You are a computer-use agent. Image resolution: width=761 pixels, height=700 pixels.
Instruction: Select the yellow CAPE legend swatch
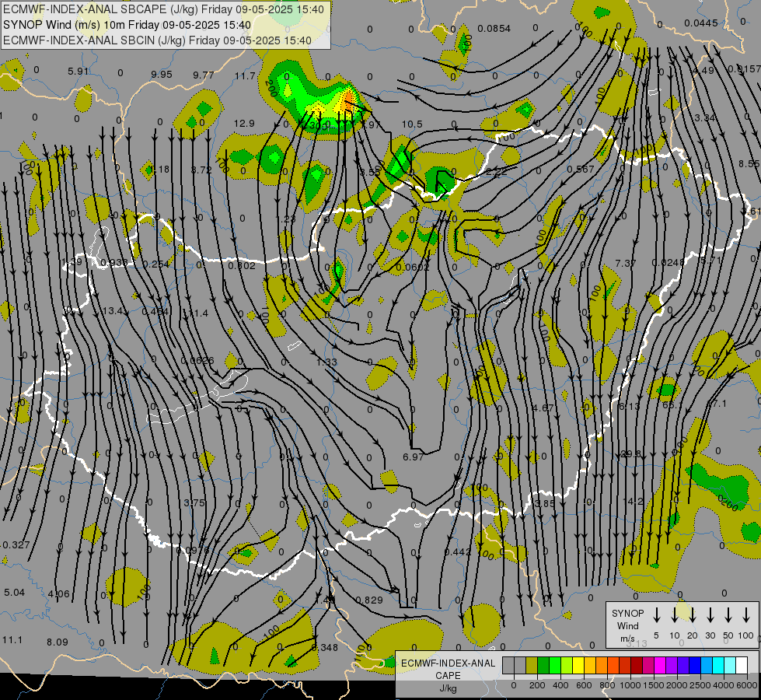(x=578, y=665)
